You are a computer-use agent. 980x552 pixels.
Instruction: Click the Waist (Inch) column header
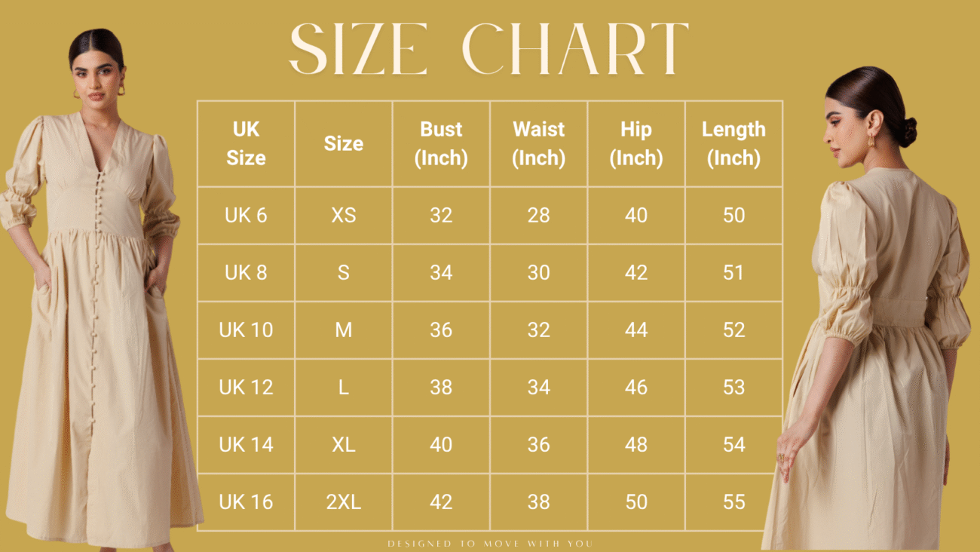538,143
